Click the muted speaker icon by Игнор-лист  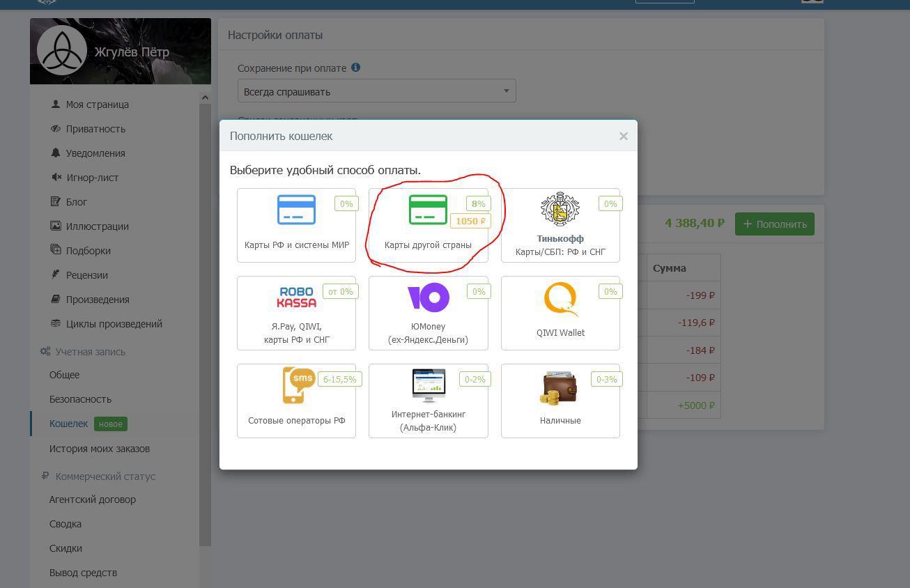point(56,178)
